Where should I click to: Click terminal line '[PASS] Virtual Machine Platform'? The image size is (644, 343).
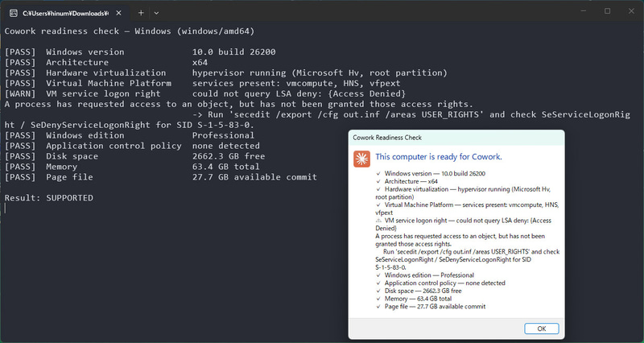(x=203, y=84)
